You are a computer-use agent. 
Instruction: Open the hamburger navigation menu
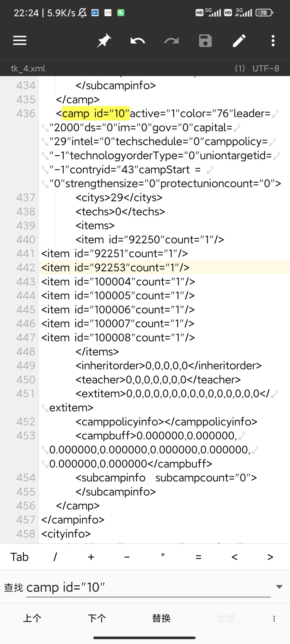click(x=20, y=41)
